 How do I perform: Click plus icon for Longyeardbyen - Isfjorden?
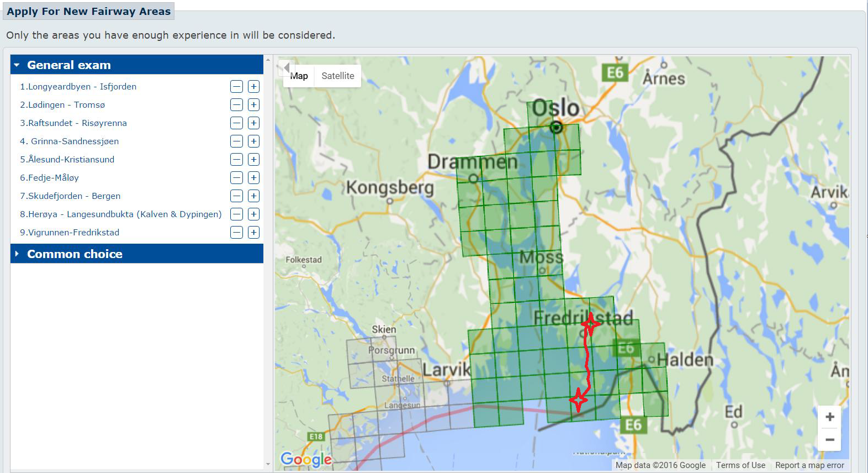click(x=253, y=87)
